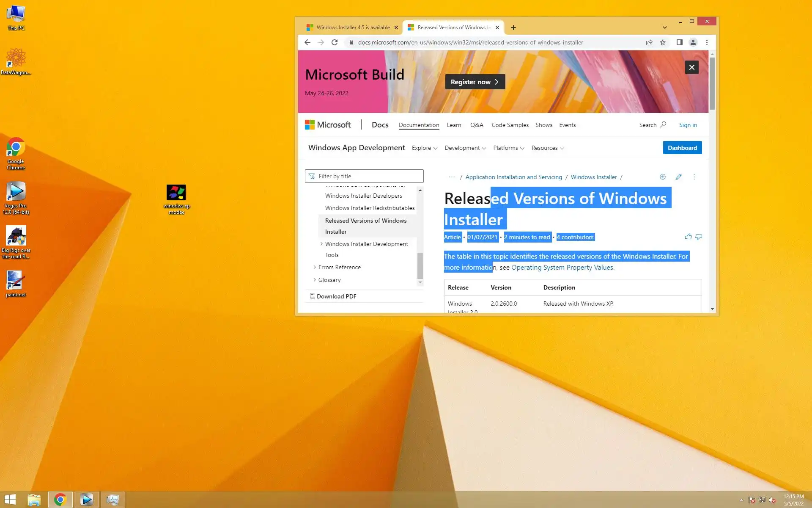Click the thumbs up feedback icon

pos(688,237)
